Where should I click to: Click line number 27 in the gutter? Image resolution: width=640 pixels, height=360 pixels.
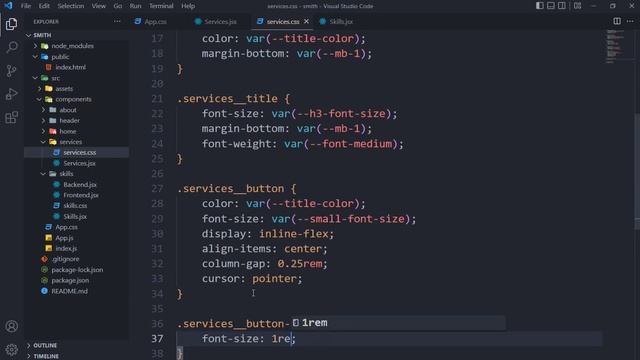[157, 189]
